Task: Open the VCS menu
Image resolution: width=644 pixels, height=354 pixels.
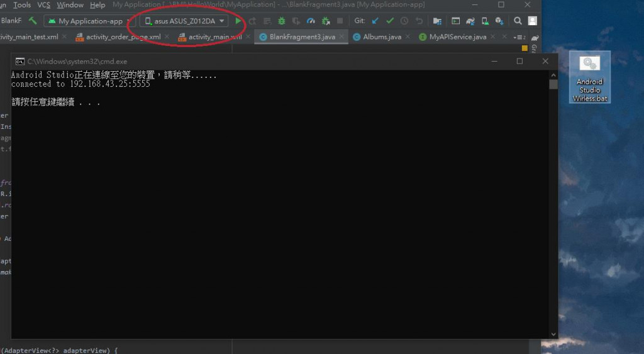Action: coord(43,5)
